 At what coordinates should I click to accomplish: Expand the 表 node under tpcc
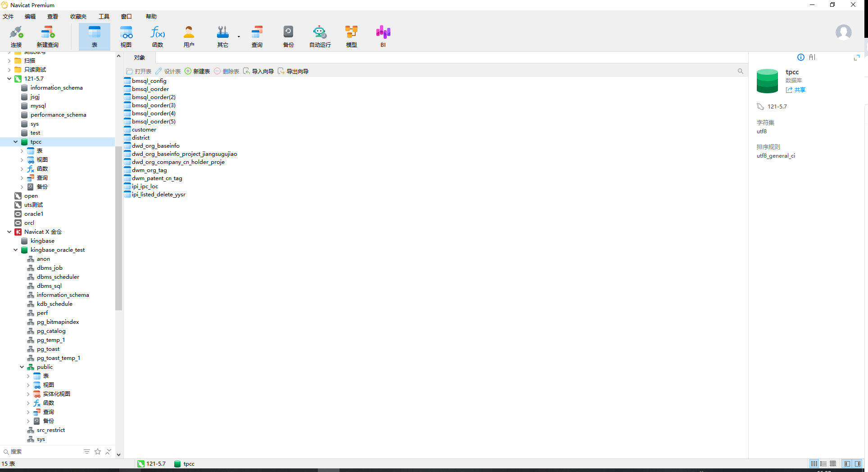[x=22, y=151]
